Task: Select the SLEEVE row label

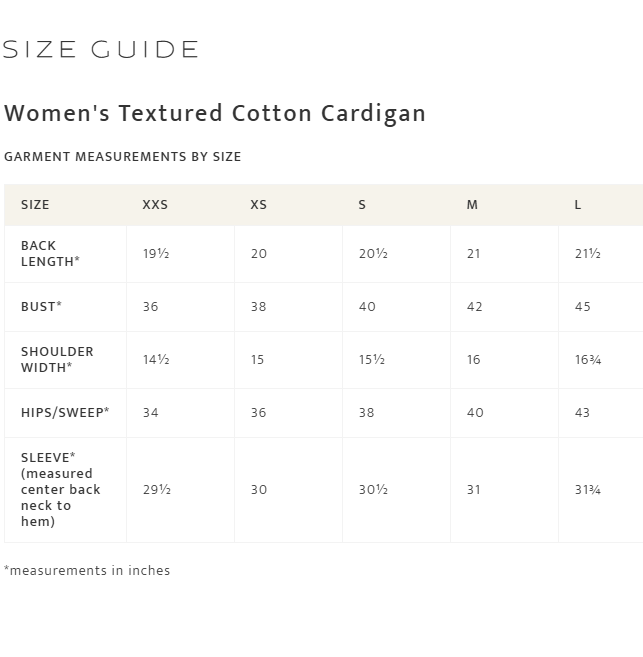Action: [x=61, y=490]
